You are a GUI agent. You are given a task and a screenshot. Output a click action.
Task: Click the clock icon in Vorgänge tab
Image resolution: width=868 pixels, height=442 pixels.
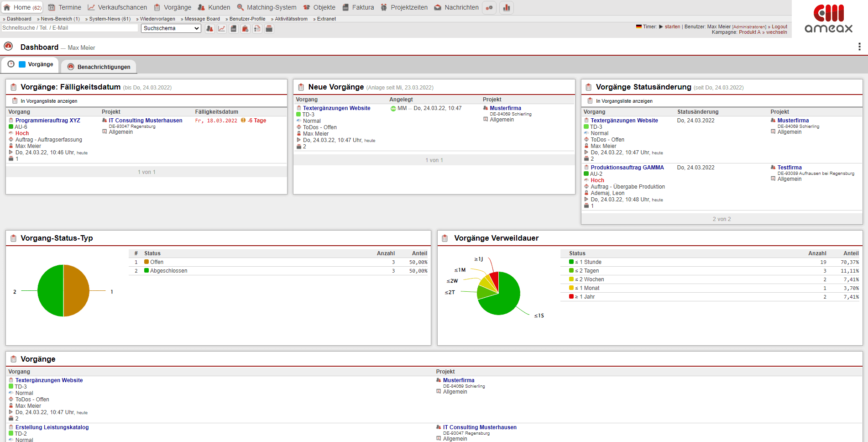11,64
